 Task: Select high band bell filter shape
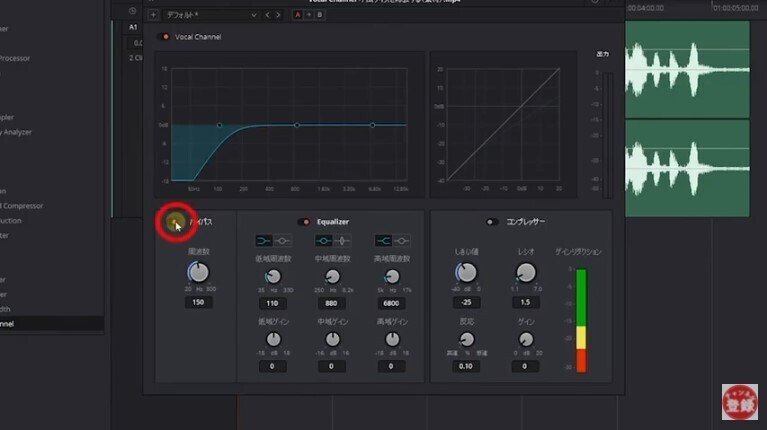pos(402,241)
